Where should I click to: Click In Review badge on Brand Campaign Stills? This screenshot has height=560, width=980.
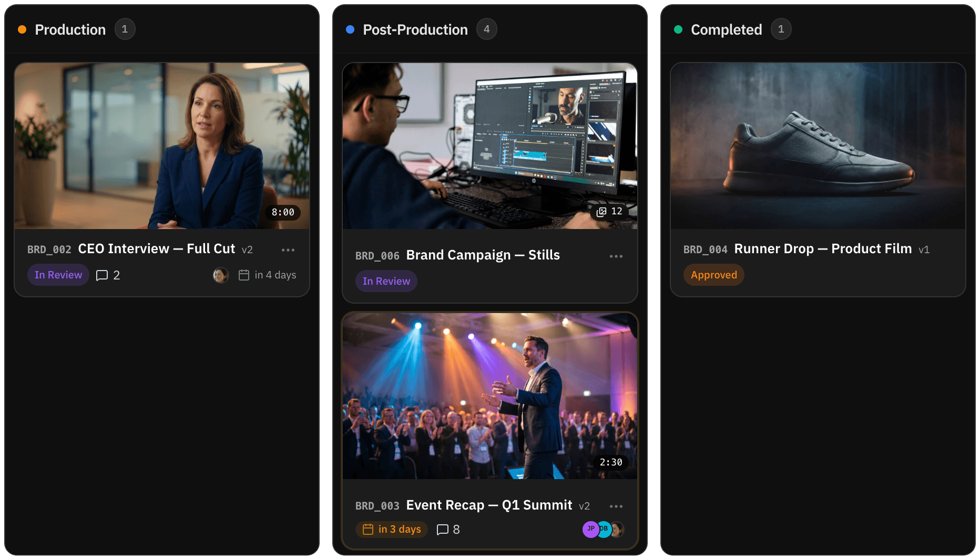[386, 281]
